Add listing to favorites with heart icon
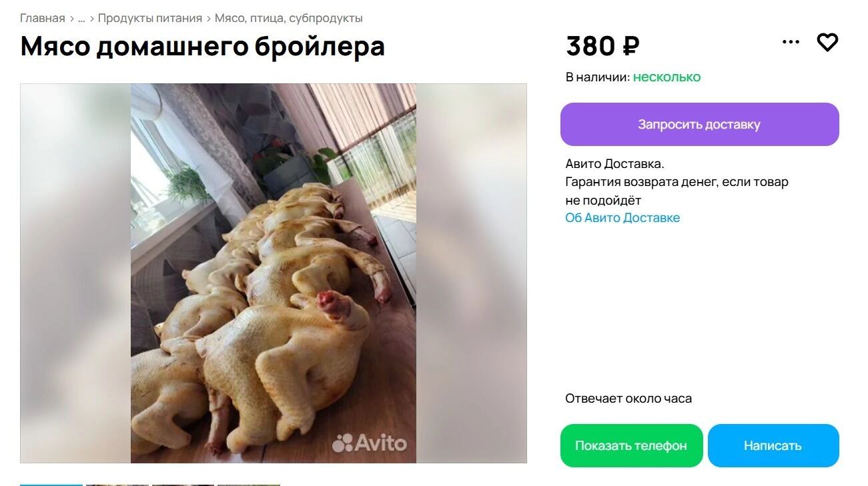Screen dimensions: 868x486 tap(827, 43)
